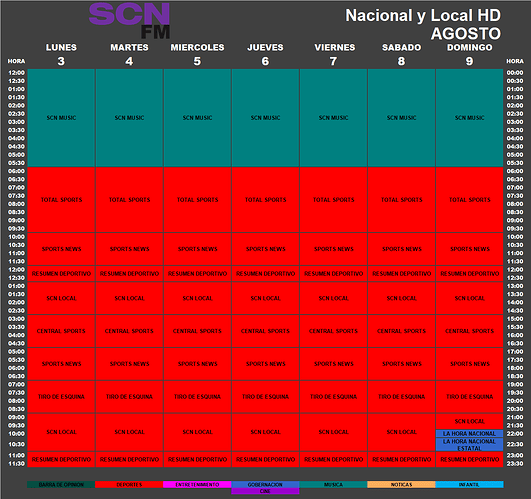531x499 pixels.
Task: Select the VIERNES 7 column header
Action: pyautogui.click(x=335, y=54)
